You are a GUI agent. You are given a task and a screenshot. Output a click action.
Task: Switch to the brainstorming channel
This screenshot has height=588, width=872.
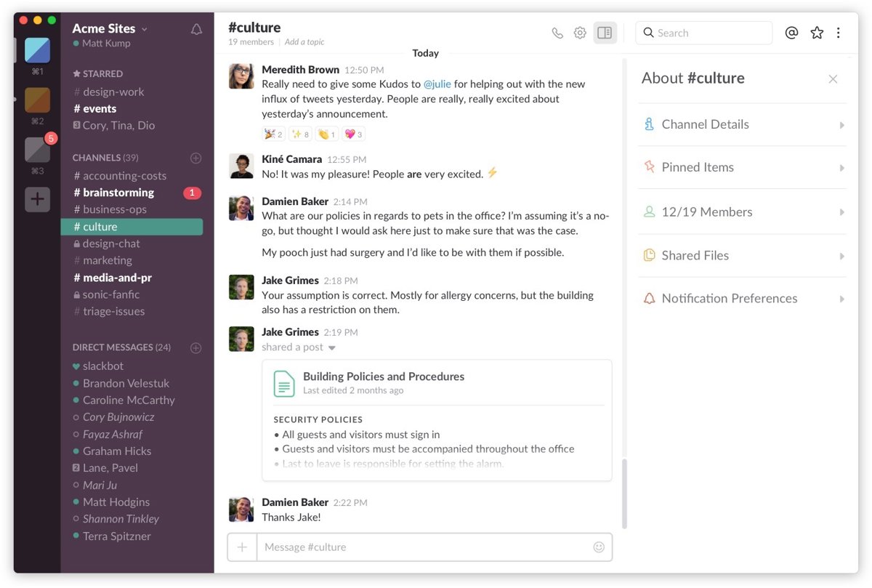click(x=118, y=193)
